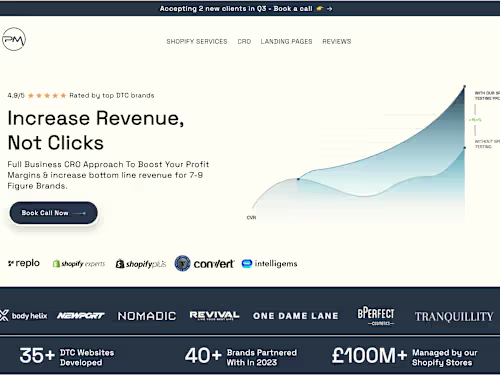Click the conversion rate growth chart
Image resolution: width=500 pixels, height=375 pixels.
click(358, 152)
